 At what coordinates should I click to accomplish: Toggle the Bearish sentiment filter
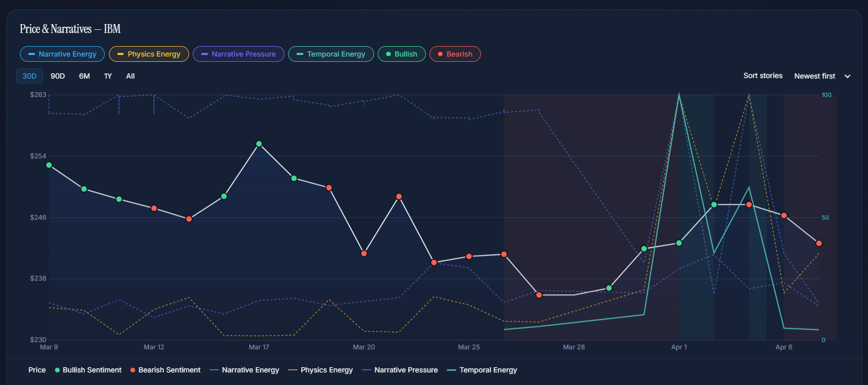coord(455,54)
